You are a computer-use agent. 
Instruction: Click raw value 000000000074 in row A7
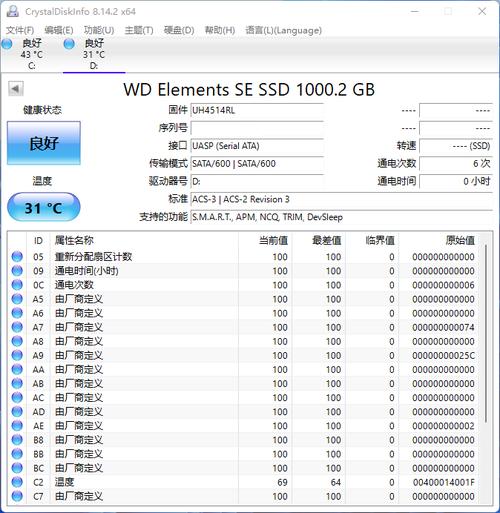pos(443,327)
